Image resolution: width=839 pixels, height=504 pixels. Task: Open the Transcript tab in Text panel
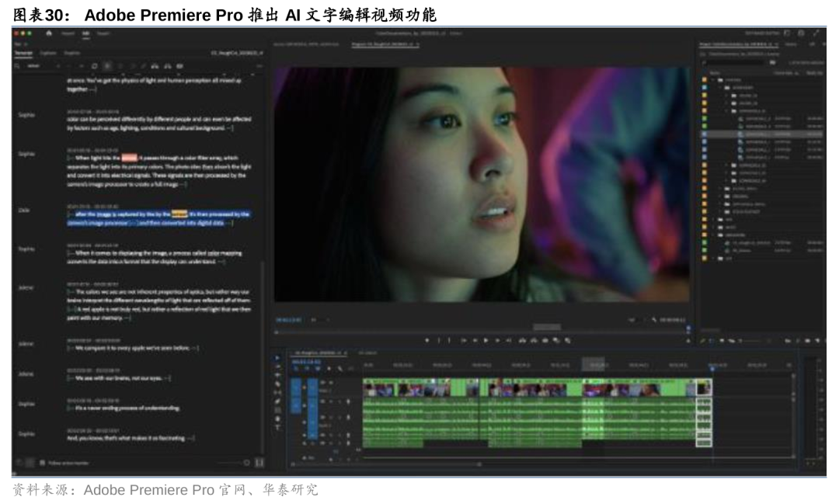[23, 53]
